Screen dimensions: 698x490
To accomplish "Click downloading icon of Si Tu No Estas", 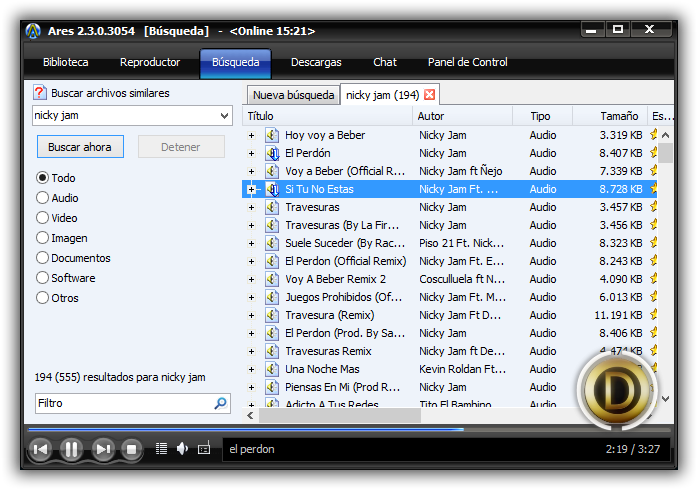I will pyautogui.click(x=272, y=189).
